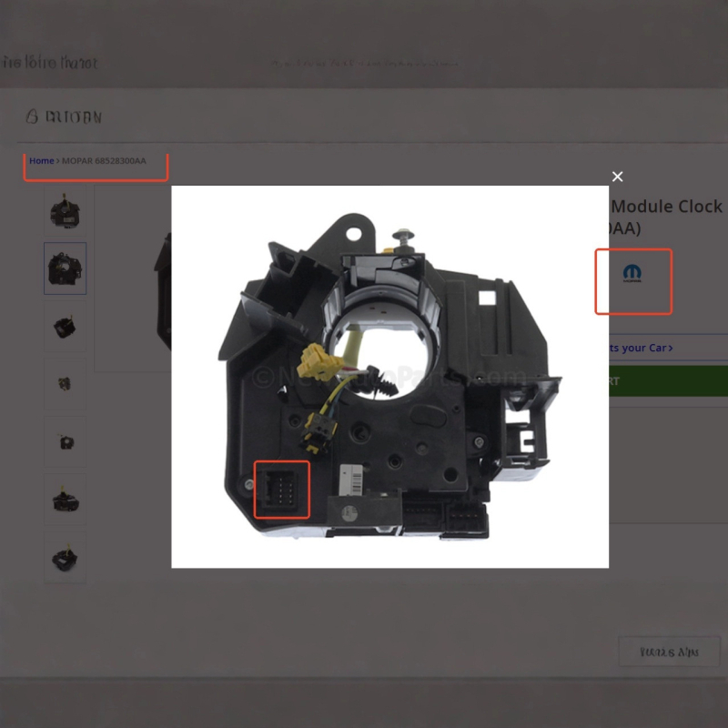Go to the Home breadcrumb link
Screen dimensions: 728x728
tap(41, 161)
